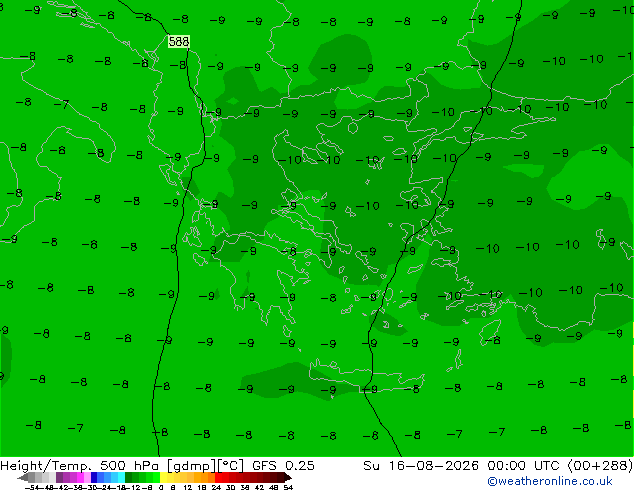Click the '54' value under the color scale

click(x=288, y=487)
